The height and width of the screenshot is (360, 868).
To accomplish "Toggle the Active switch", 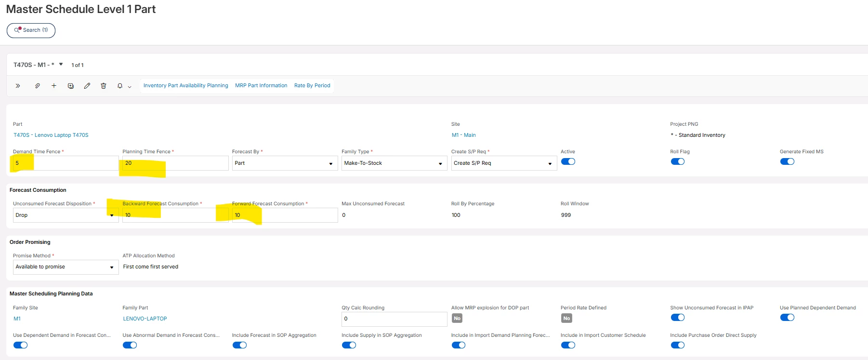I will pos(568,161).
